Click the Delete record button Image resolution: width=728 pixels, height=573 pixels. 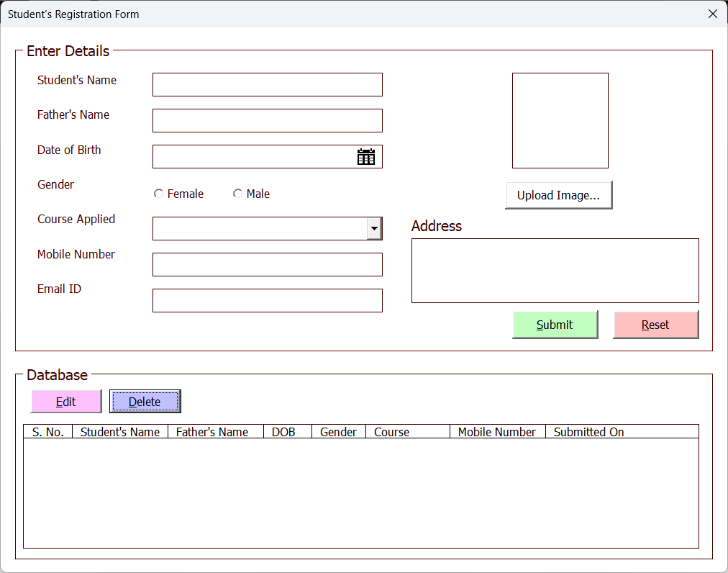(145, 402)
